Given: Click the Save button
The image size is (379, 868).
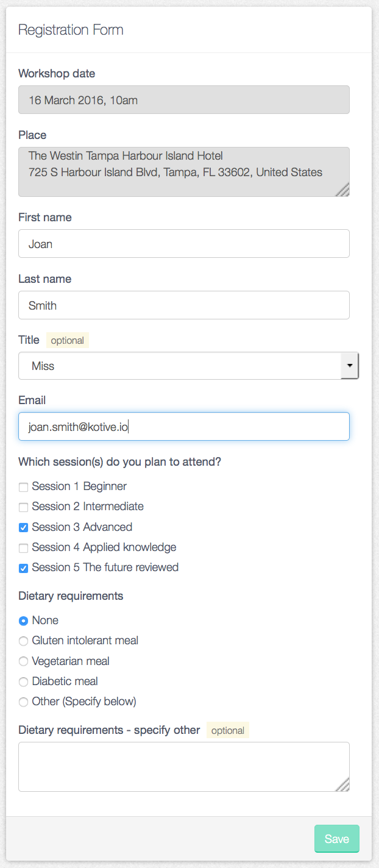Looking at the screenshot, I should click(336, 839).
